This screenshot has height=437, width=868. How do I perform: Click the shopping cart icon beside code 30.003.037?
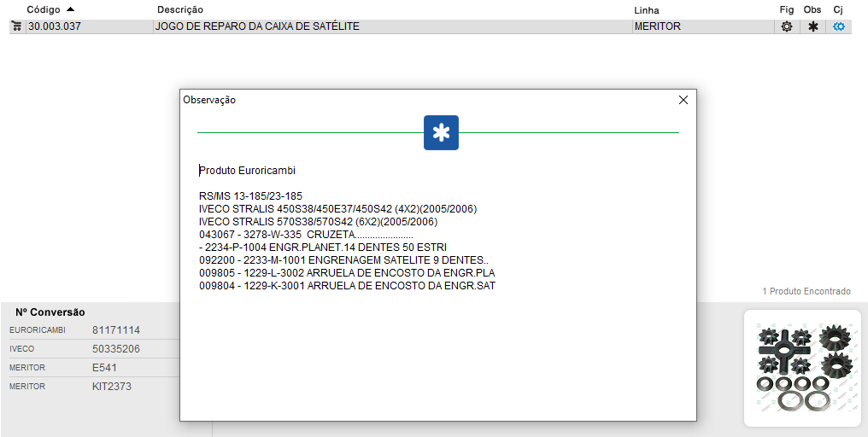point(16,26)
